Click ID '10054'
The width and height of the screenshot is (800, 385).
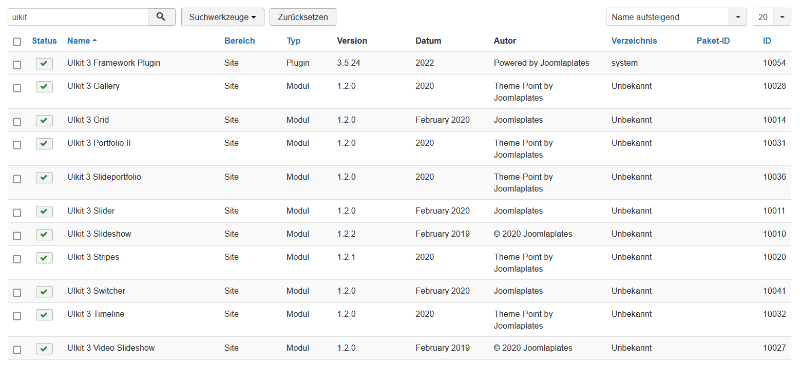(774, 63)
